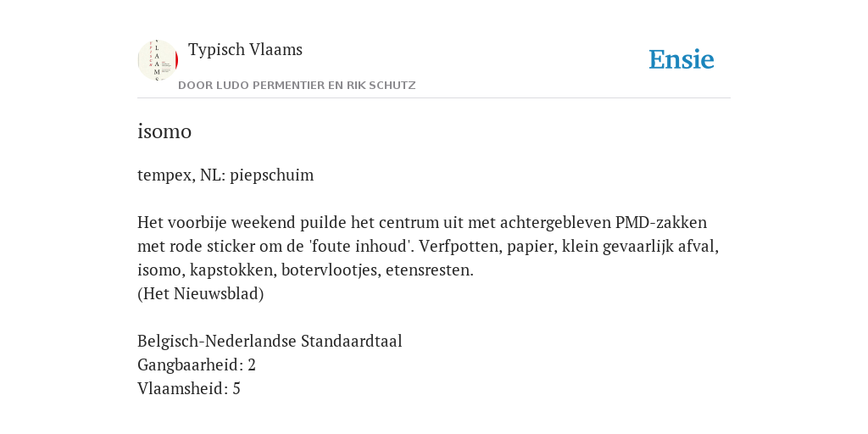The image size is (868, 434).
Task: Click the Belgisch-Nederlandse Standaardtaal label
Action: click(270, 342)
